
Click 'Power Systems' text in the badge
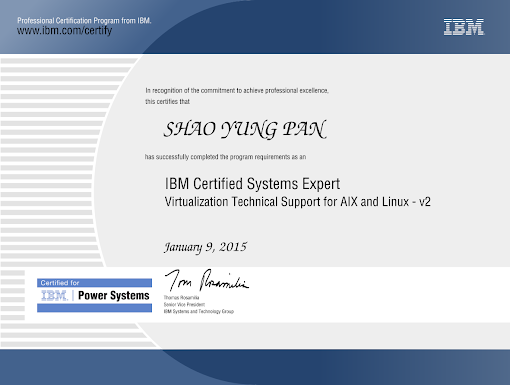coord(114,296)
